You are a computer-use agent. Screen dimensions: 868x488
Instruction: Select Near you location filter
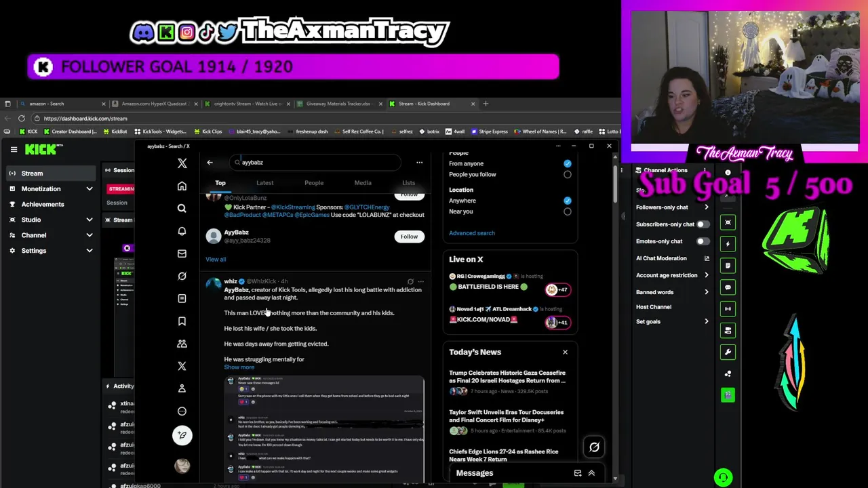(567, 211)
